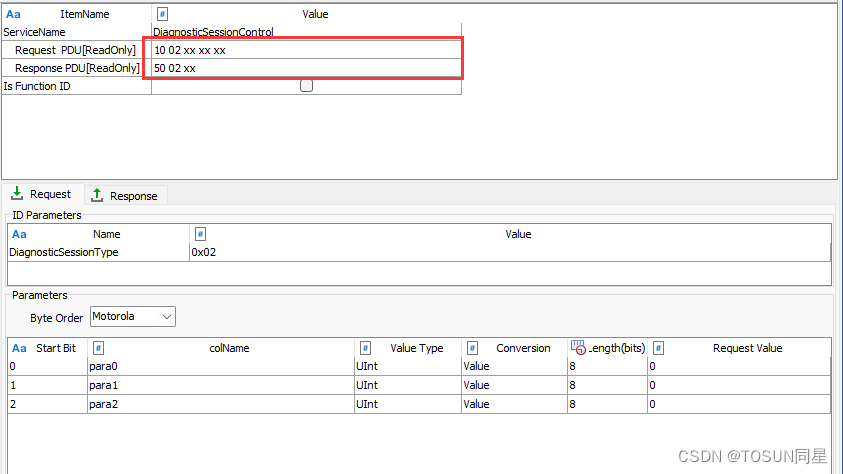Click the Conversion Value cell in para0 row
The height and width of the screenshot is (474, 843).
pos(514,367)
